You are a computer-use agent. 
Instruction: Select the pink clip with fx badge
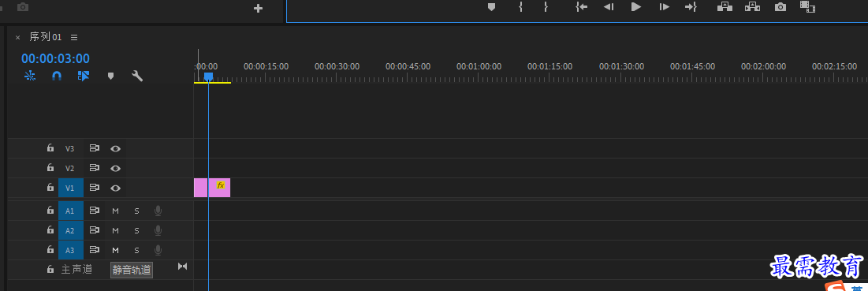coord(219,188)
